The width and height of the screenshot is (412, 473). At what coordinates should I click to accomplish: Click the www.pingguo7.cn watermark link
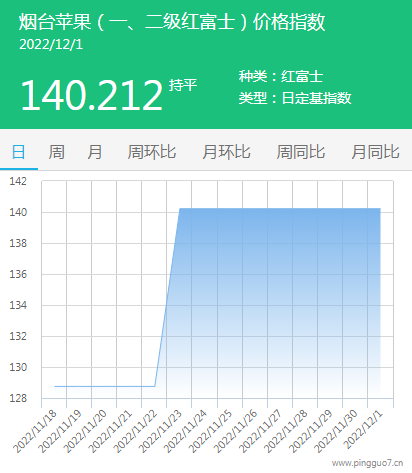click(367, 463)
